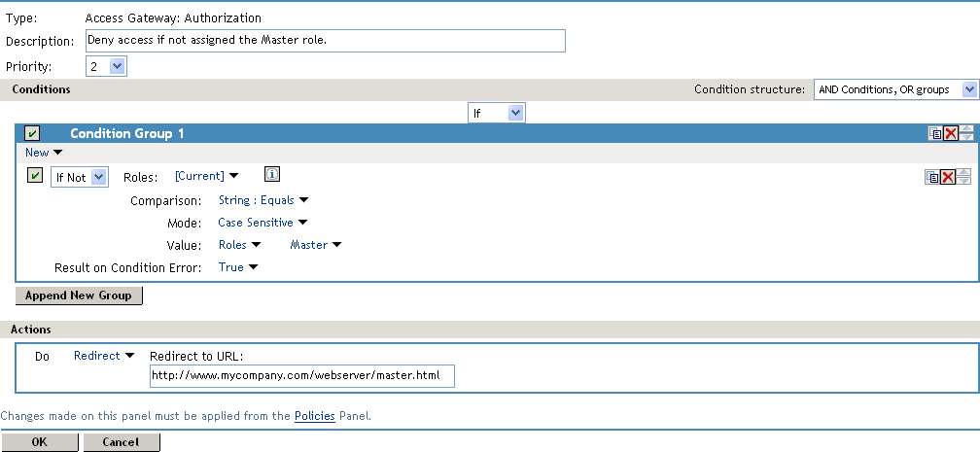980x452 pixels.
Task: Move the Roles condition up
Action: [963, 172]
